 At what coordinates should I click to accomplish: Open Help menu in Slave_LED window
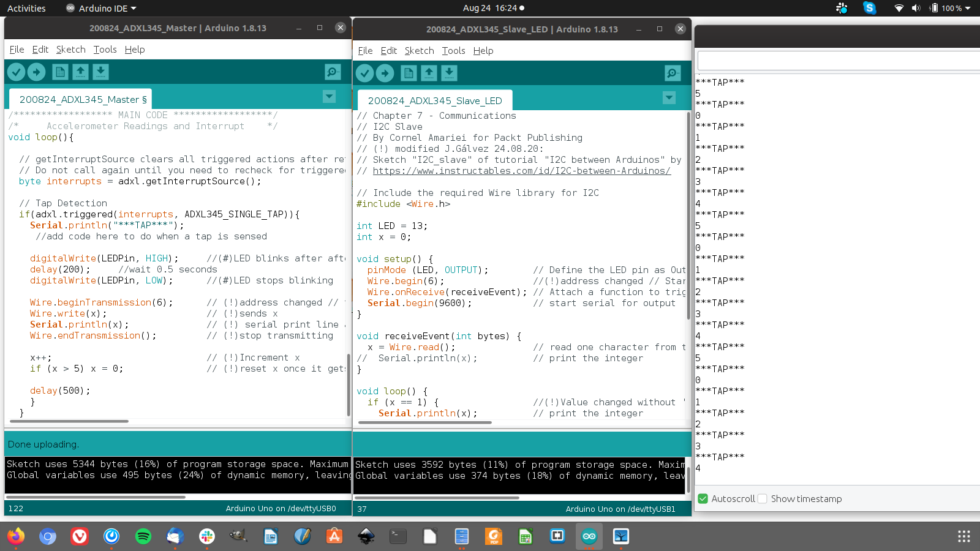[483, 51]
